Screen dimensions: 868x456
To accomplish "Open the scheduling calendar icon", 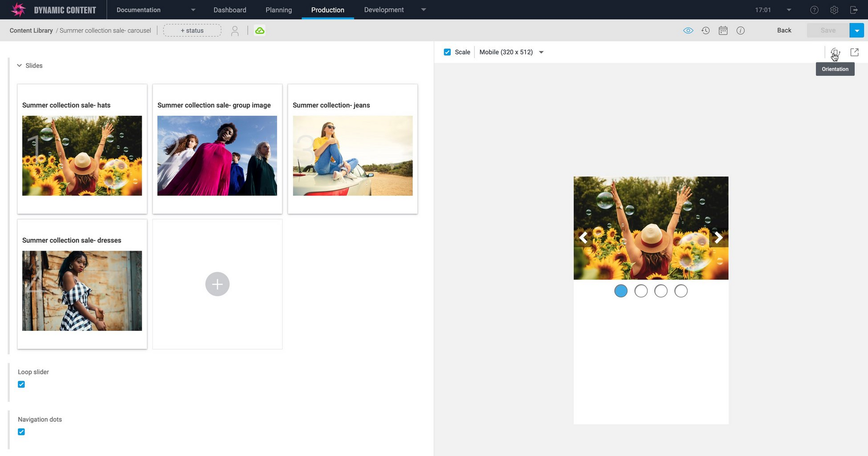I will [723, 30].
